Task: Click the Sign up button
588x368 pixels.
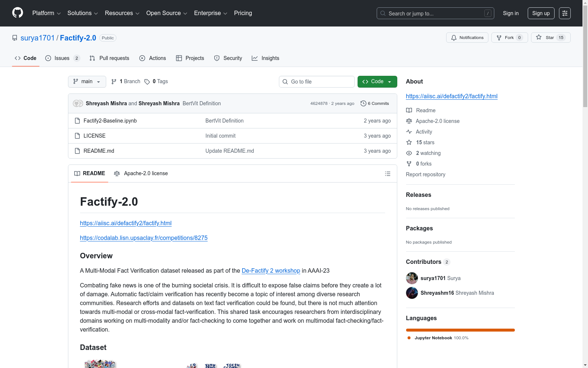Action: [x=541, y=13]
